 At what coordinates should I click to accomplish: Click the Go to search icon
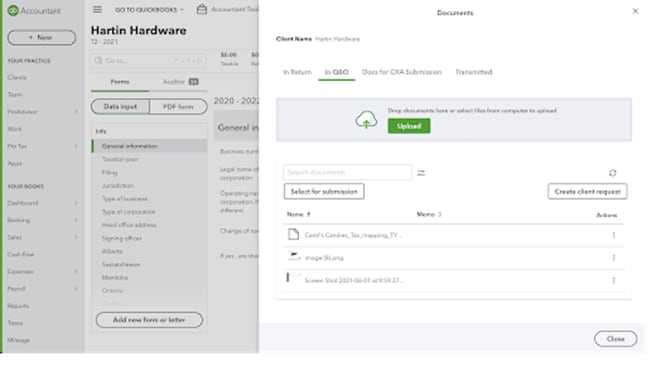coord(98,61)
